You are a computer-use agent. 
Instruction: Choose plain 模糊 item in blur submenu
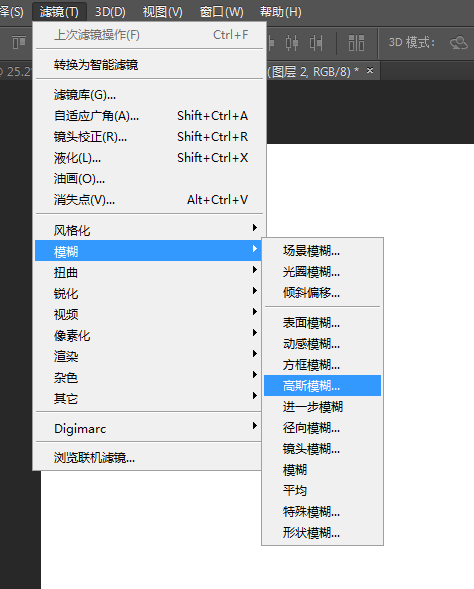tap(322, 470)
